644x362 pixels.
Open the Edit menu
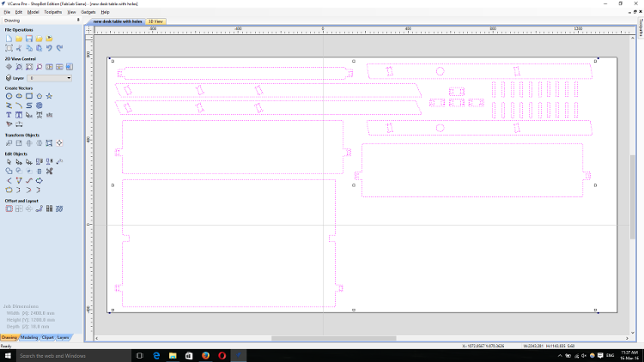point(19,12)
